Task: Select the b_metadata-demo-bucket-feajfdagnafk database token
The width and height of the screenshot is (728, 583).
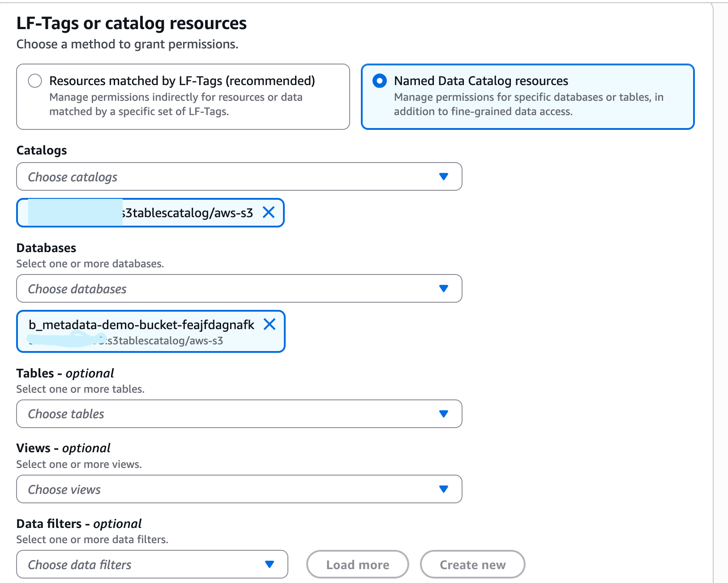Action: click(141, 325)
